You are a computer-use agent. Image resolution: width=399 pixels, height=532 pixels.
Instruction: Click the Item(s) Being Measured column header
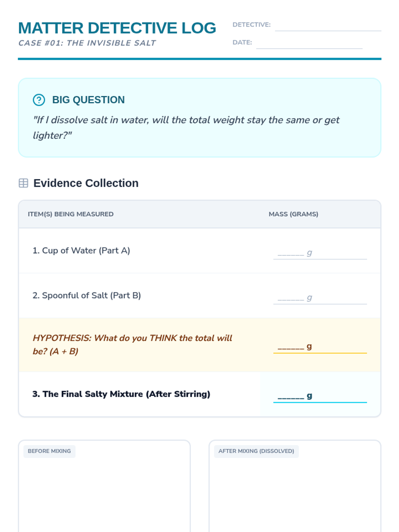click(70, 214)
